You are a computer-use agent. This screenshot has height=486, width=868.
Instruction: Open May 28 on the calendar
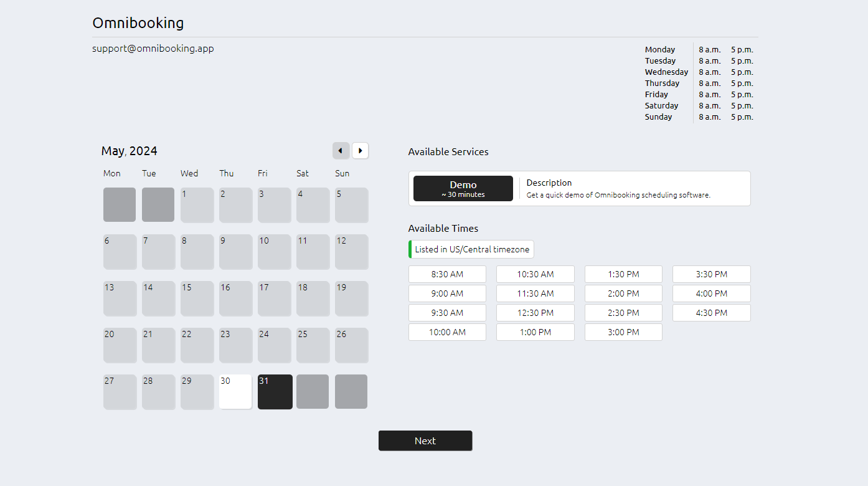click(x=158, y=392)
